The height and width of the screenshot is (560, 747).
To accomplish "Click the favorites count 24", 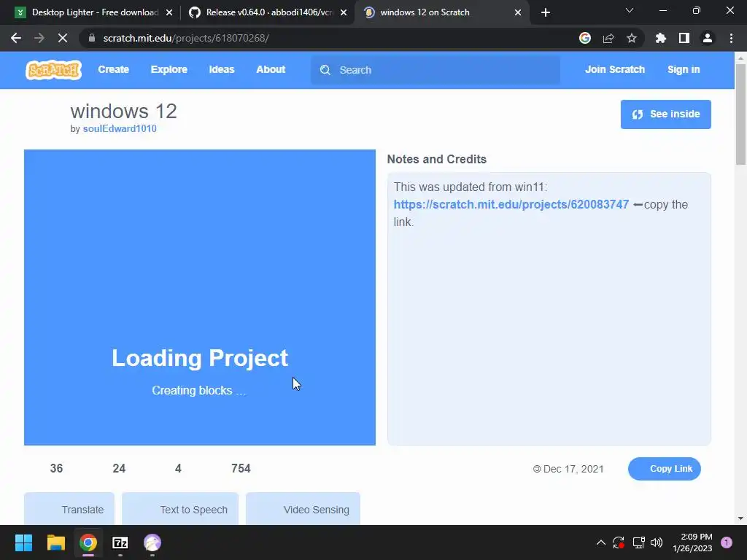I will (119, 469).
